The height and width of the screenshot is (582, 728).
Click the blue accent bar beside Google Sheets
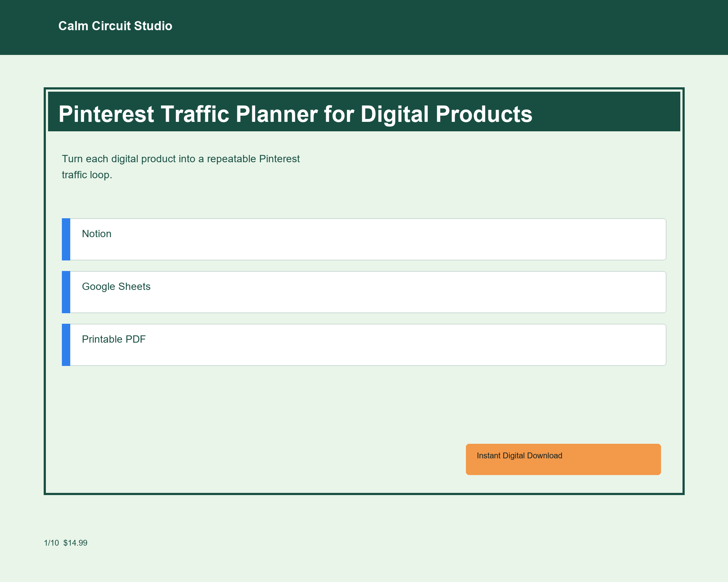click(x=66, y=292)
